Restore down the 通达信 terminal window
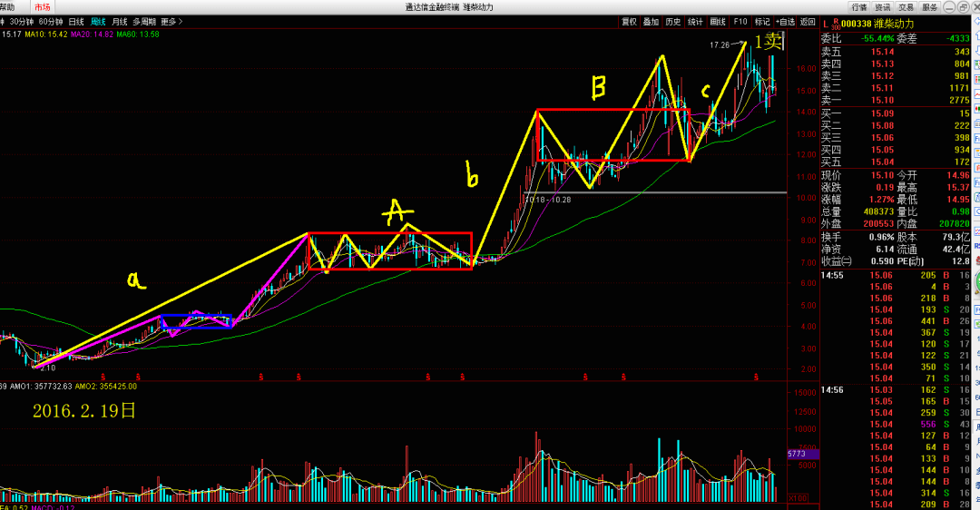 [x=963, y=7]
